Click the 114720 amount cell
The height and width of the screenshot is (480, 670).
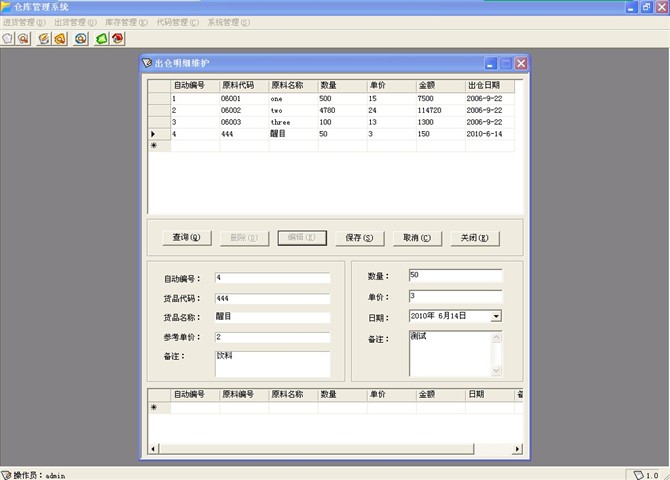441,110
